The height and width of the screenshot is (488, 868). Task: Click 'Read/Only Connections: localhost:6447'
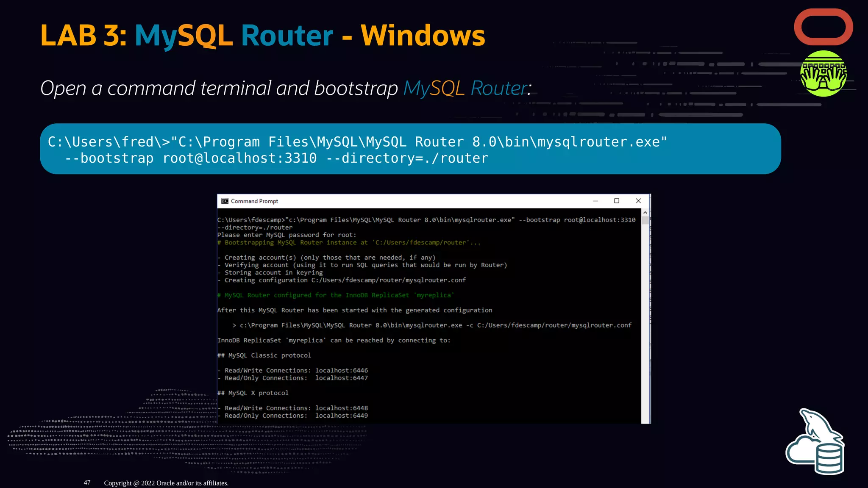coord(292,378)
